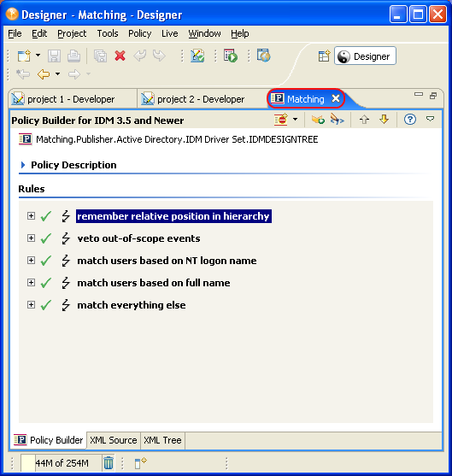Expand 'remember relative position in hierarchy' rule
The width and height of the screenshot is (452, 476).
click(x=31, y=216)
